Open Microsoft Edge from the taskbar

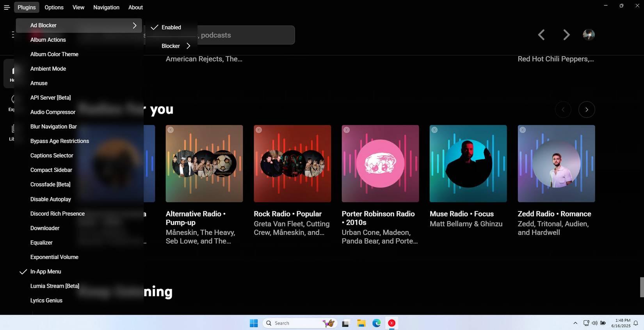pos(376,323)
